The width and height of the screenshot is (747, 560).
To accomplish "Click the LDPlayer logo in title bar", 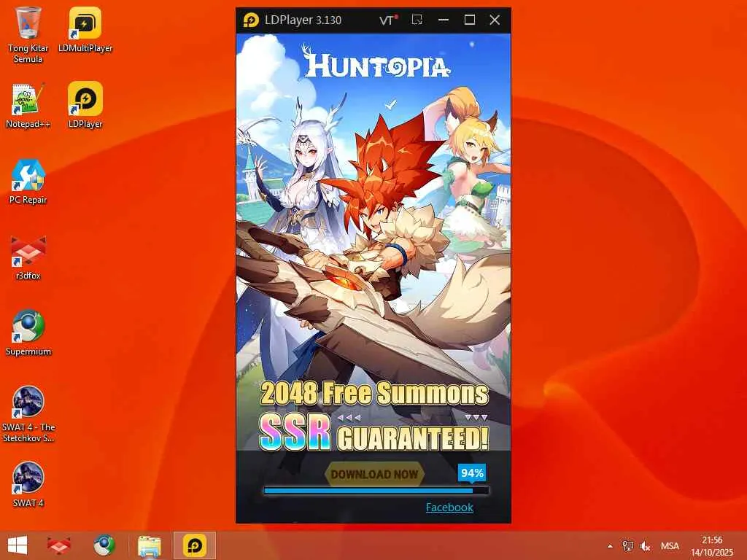I will (x=251, y=20).
